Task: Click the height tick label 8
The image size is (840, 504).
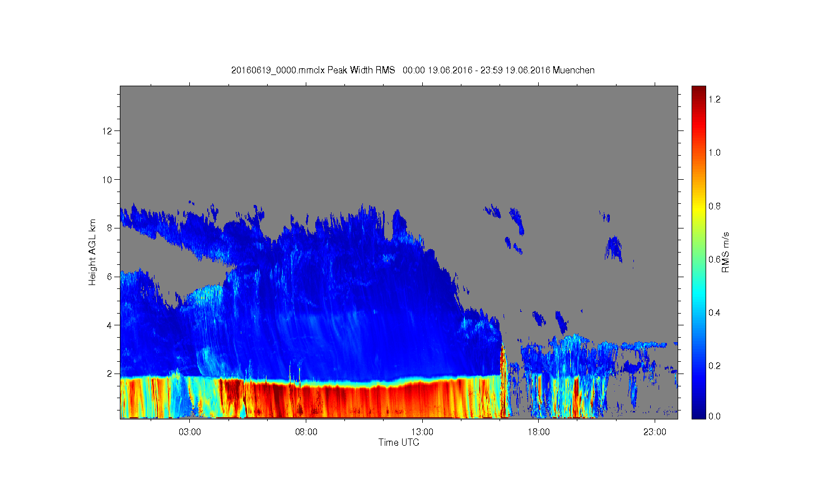Action: click(110, 228)
